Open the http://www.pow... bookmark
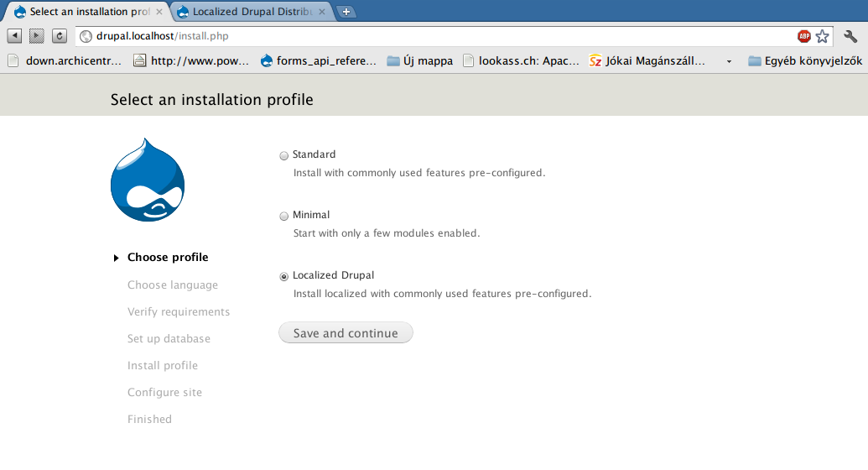 [191, 61]
